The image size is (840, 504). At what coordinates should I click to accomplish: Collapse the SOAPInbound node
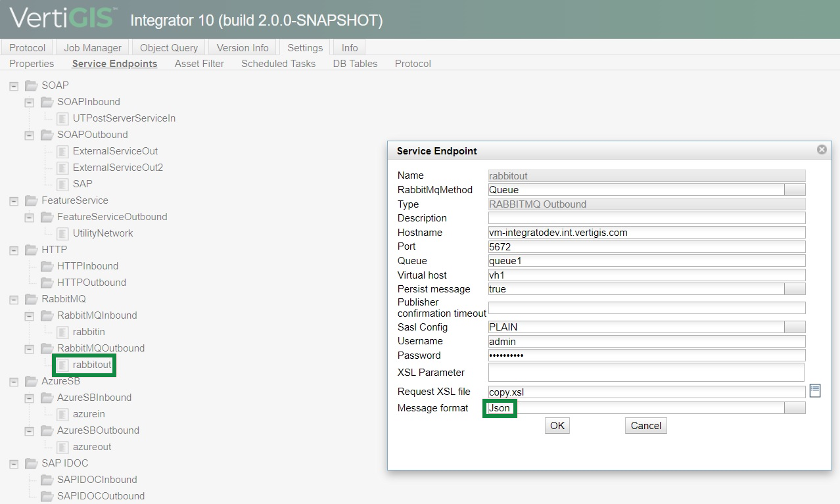point(29,103)
